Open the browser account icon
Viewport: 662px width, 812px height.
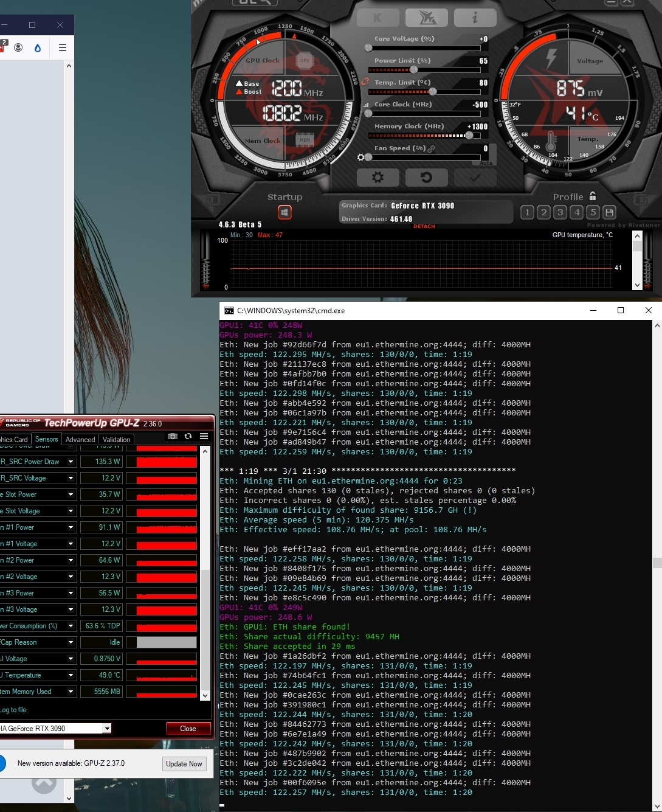pos(18,47)
